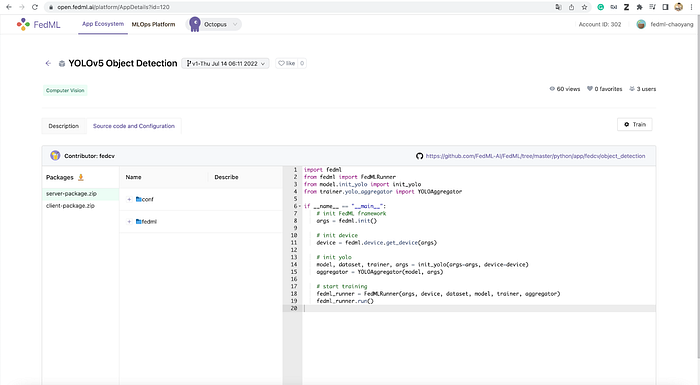Screen dimensions: 700x385
Task: Open the extensions puzzle icon
Action: [x=639, y=7]
